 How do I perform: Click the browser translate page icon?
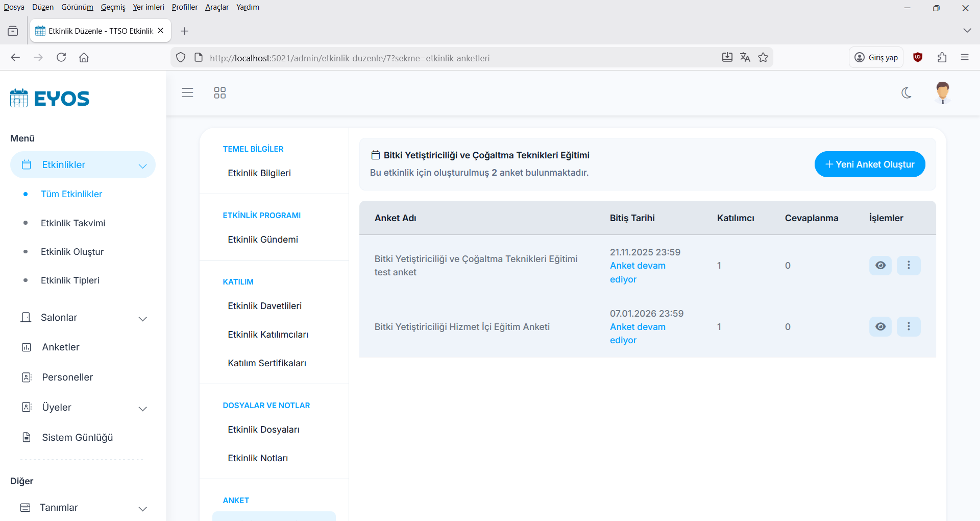click(x=745, y=57)
